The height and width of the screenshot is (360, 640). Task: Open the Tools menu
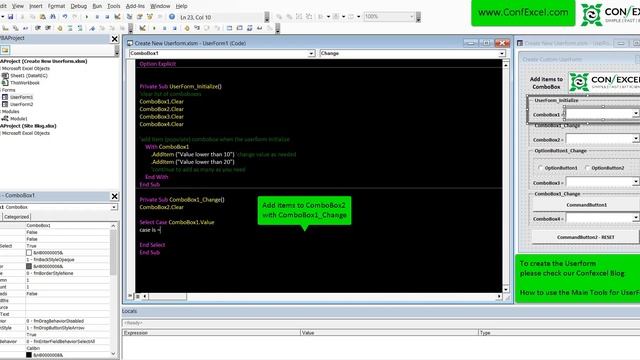(x=113, y=6)
